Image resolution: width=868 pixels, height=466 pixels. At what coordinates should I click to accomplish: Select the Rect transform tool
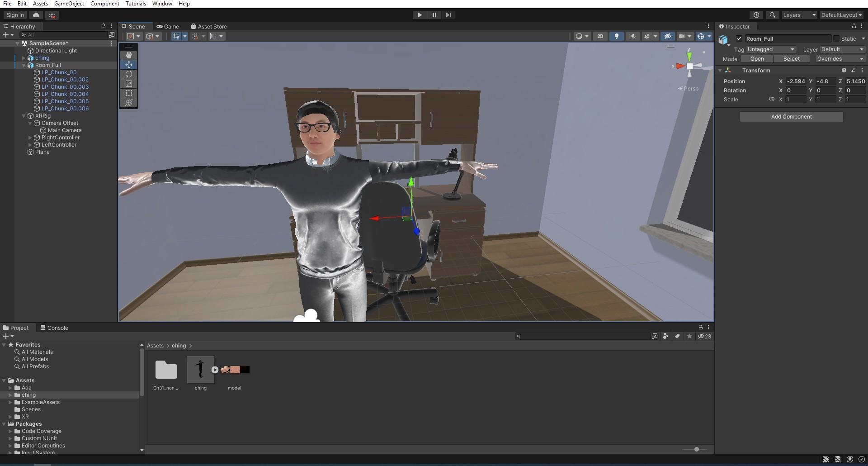[x=129, y=93]
